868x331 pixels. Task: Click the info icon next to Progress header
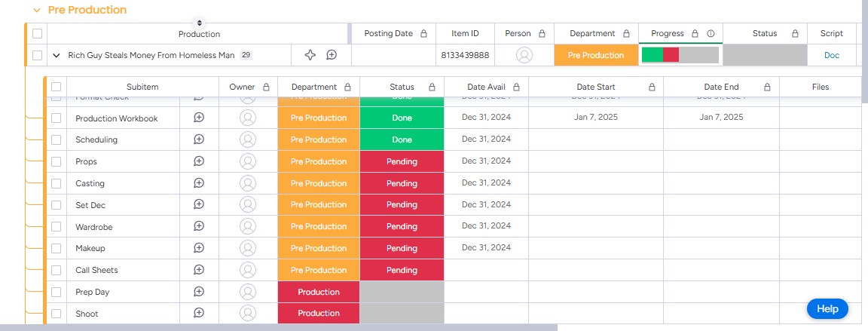(x=711, y=34)
